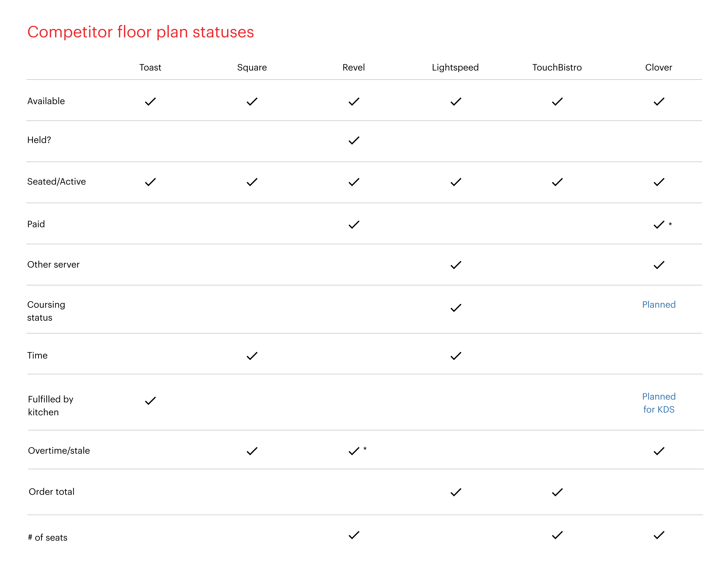Click the Square Time checkmark

coord(252,356)
